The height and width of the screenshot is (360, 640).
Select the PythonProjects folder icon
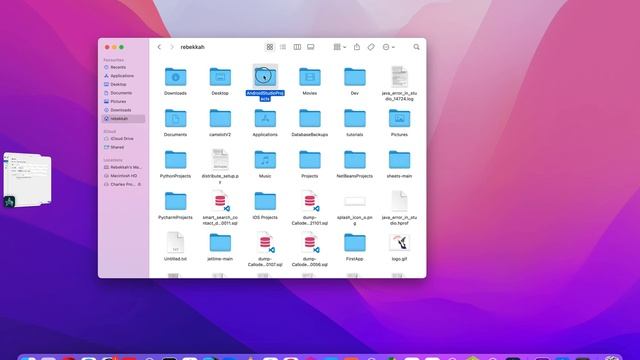176,160
